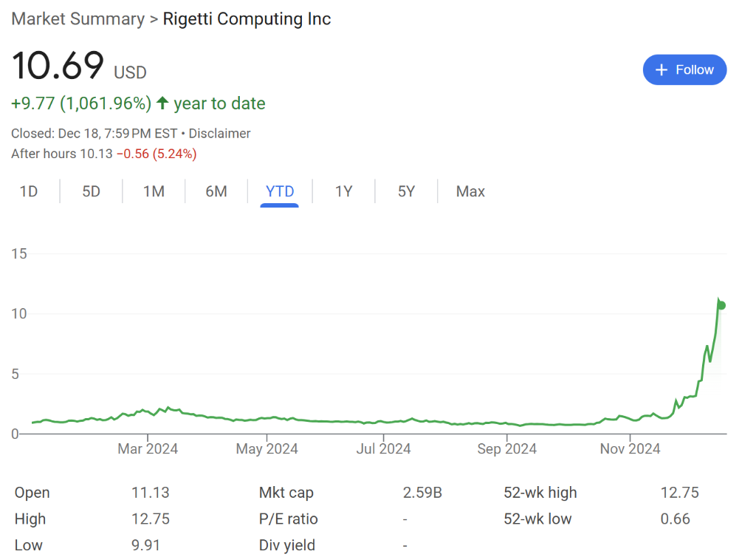
Task: Select the 5D time range tab
Action: pos(91,192)
